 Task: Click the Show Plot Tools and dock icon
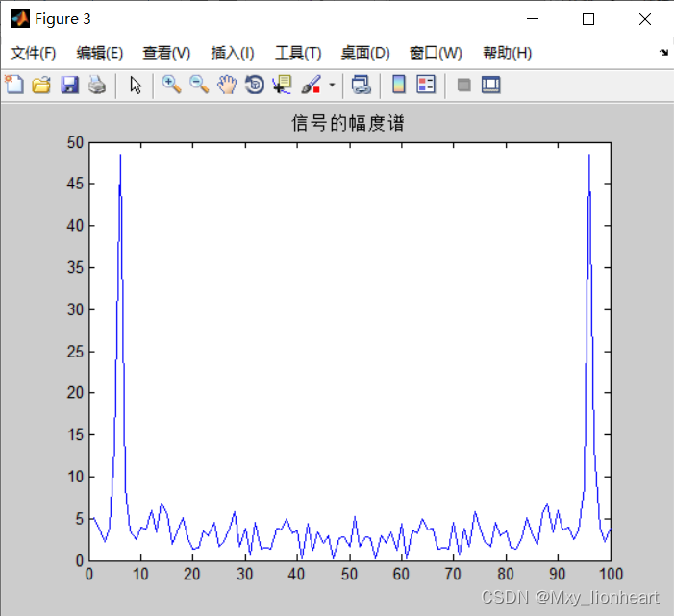coord(491,85)
